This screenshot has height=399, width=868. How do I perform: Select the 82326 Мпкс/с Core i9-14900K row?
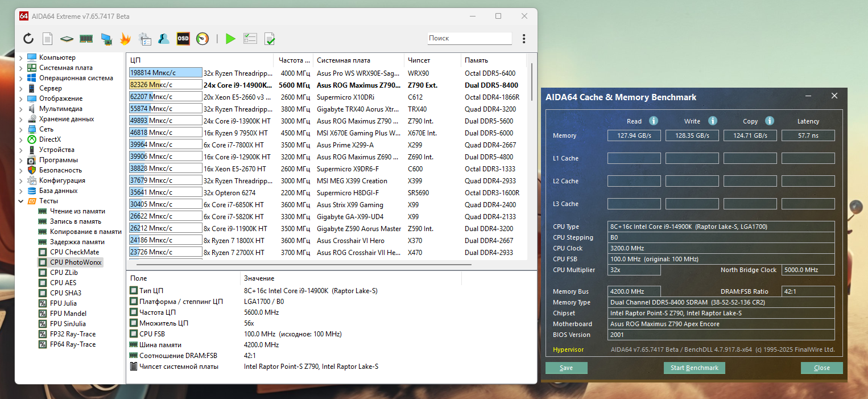pyautogui.click(x=326, y=85)
